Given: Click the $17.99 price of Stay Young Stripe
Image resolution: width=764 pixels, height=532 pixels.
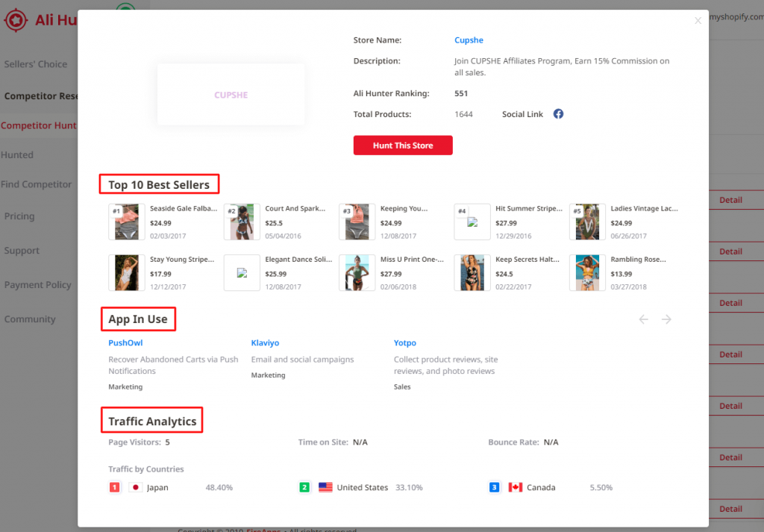Looking at the screenshot, I should [x=161, y=275].
